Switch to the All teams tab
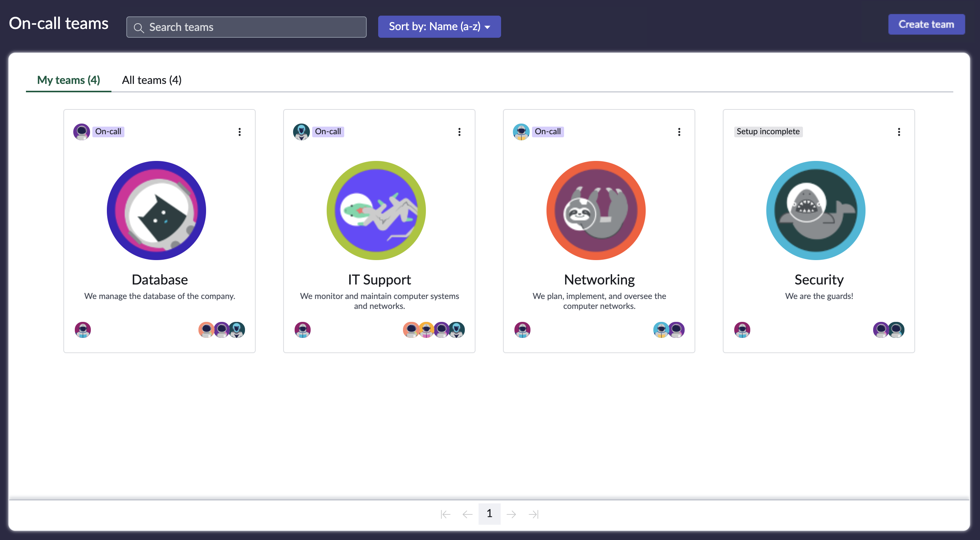 (x=152, y=80)
